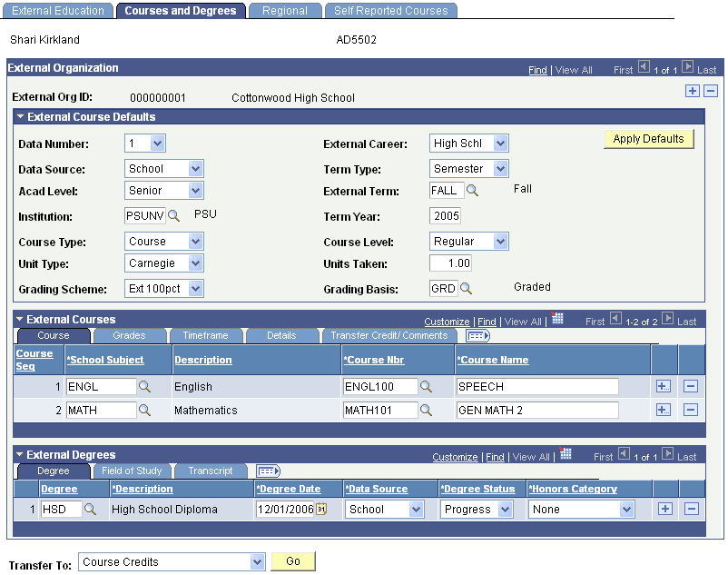Look up the Course Nbr for MATH101
This screenshot has height=575, width=728.
tap(427, 410)
